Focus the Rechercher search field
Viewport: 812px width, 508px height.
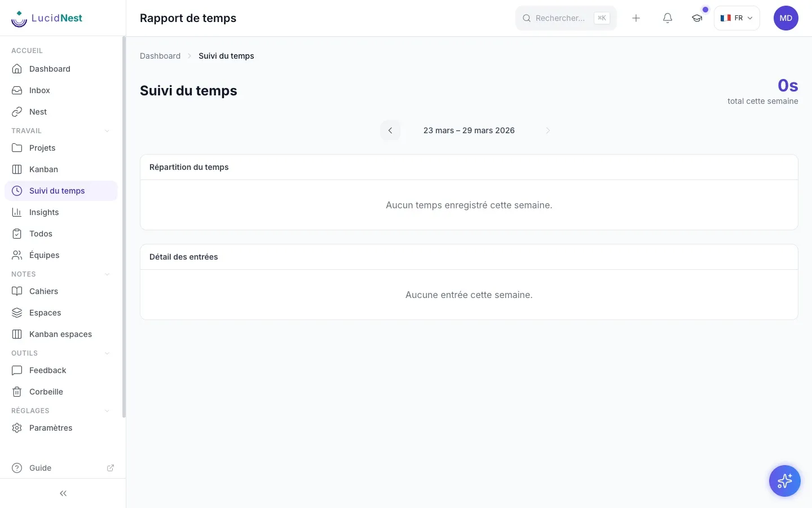(x=566, y=18)
